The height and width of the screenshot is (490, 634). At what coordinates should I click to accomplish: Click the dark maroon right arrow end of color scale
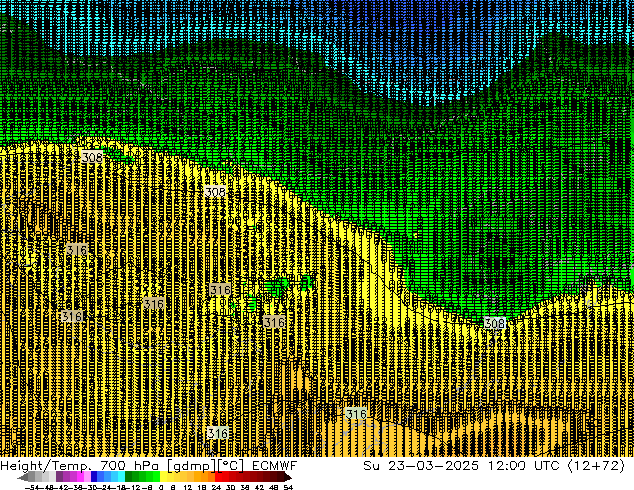[x=288, y=477]
